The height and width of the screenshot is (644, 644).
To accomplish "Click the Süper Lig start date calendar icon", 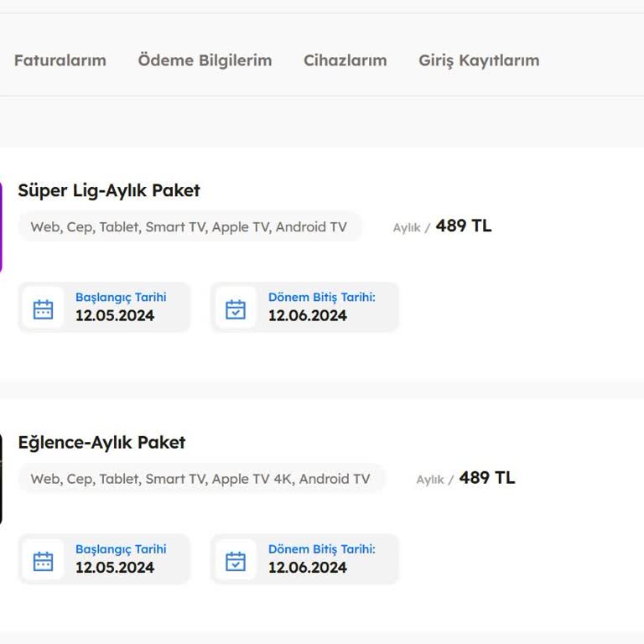I will point(43,309).
